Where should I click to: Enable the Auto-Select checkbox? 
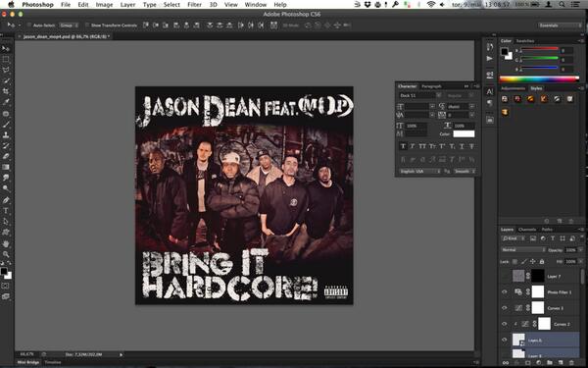click(x=28, y=26)
